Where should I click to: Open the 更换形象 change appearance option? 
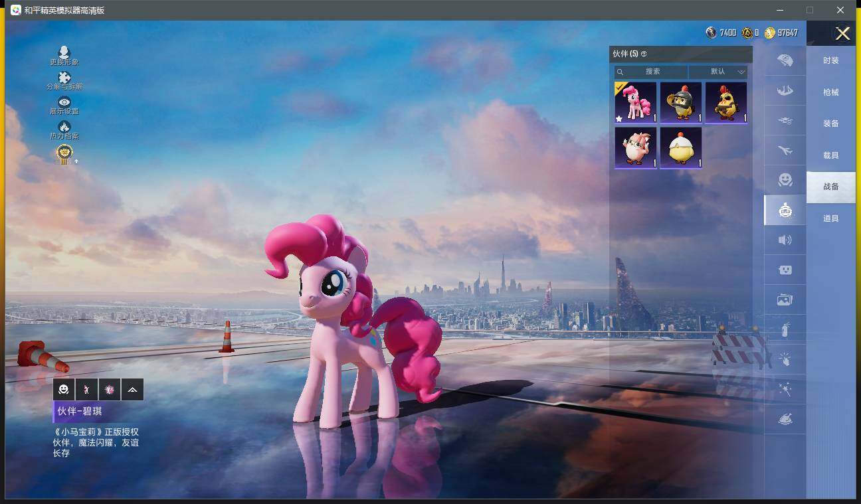click(64, 56)
